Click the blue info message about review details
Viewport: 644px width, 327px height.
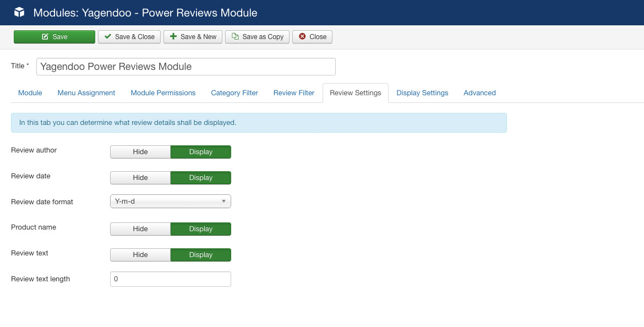click(259, 123)
